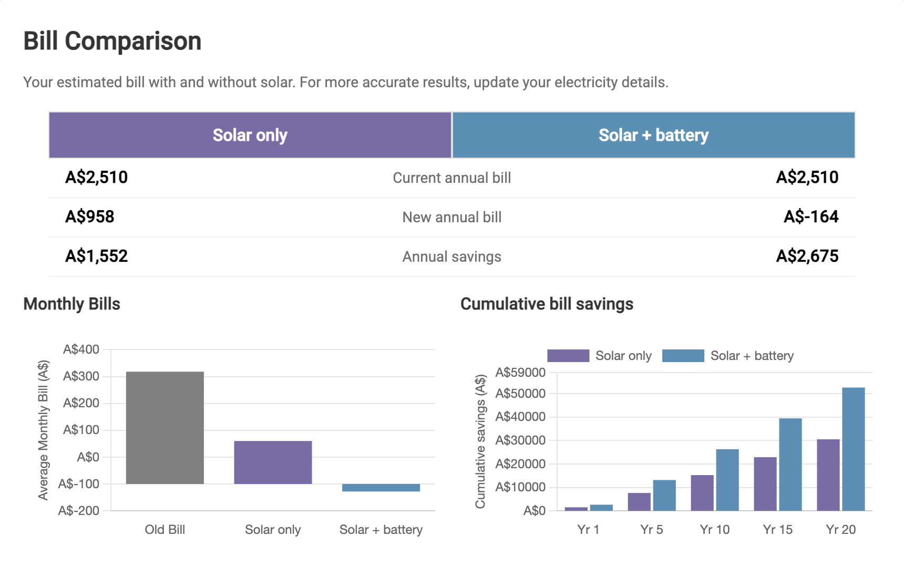The image size is (904, 588).
Task: Select the Solar only column header
Action: (x=250, y=135)
